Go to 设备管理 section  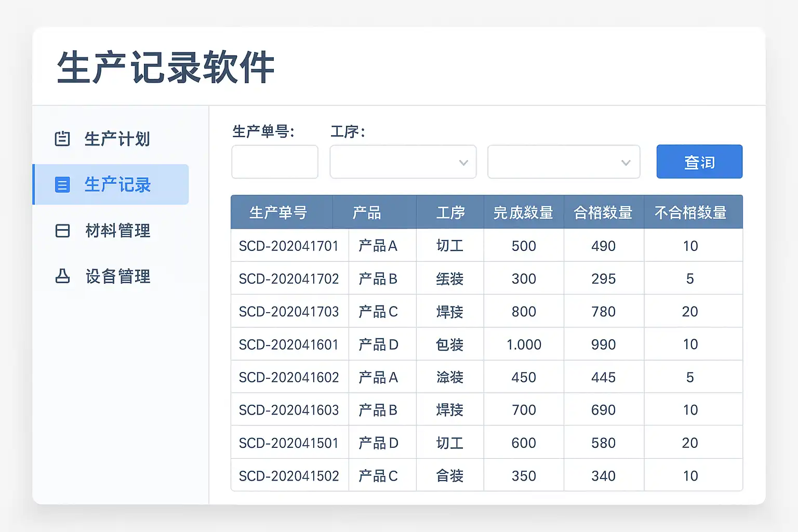(118, 276)
